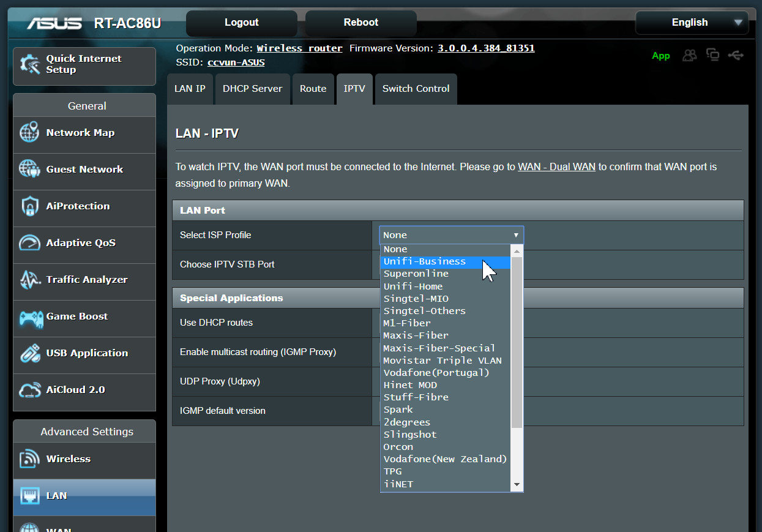The height and width of the screenshot is (532, 762).
Task: Click the ASUS logo
Action: point(54,23)
